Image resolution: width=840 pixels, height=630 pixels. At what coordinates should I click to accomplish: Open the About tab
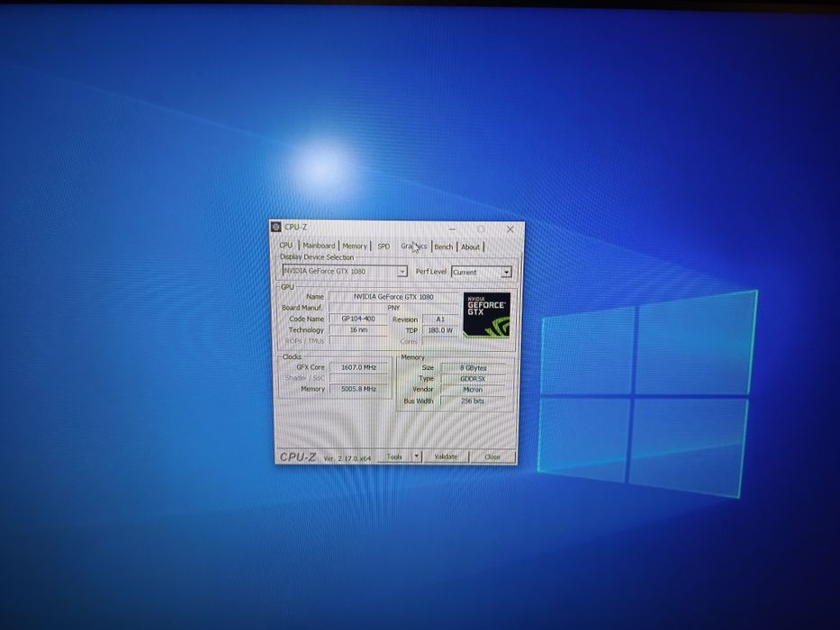470,247
